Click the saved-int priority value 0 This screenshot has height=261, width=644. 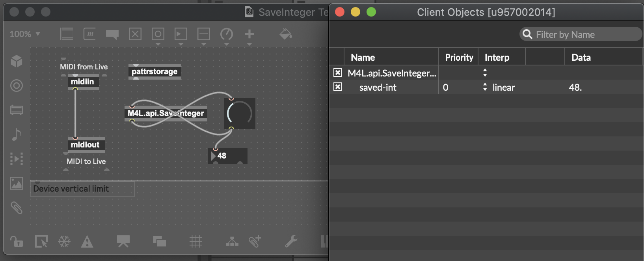pos(445,87)
